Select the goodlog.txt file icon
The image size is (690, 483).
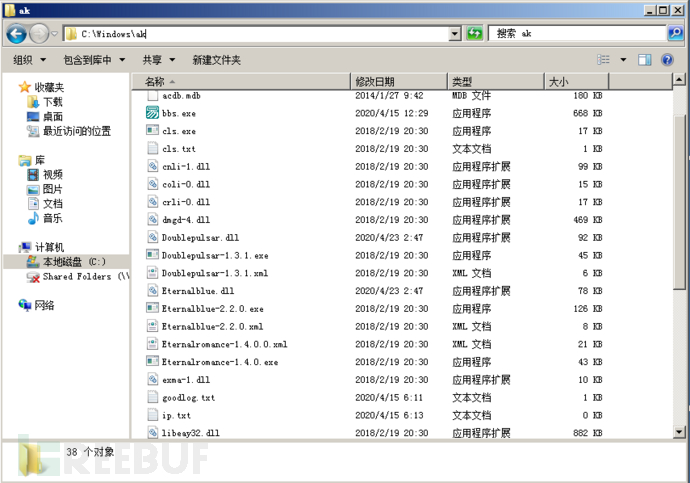point(152,397)
